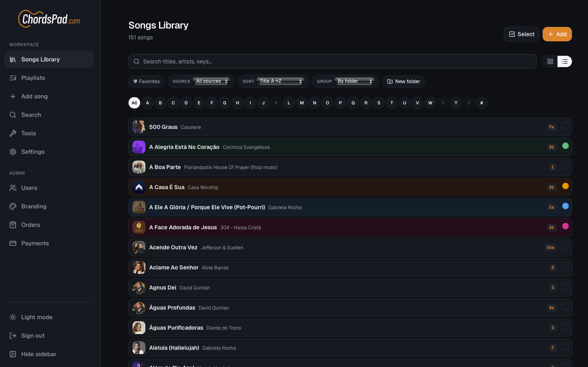Open Aclame Ao Senhor artist thumbnail
This screenshot has width=588, height=367.
pyautogui.click(x=139, y=267)
